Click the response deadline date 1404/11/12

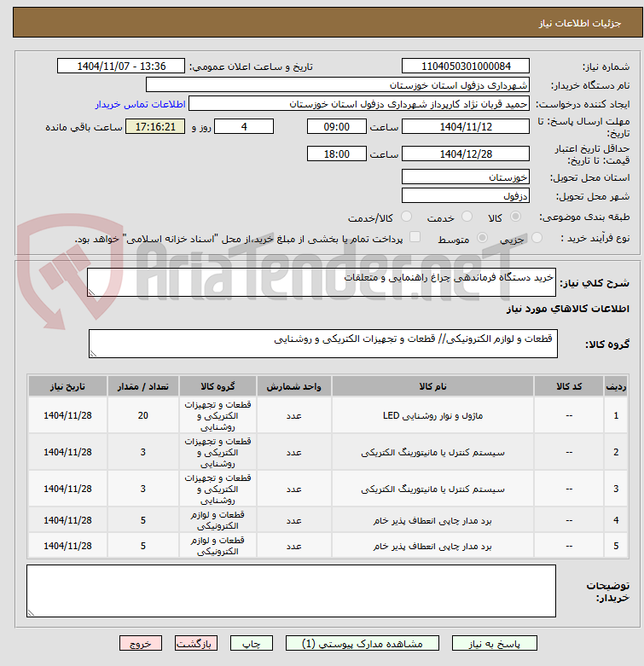pos(466,126)
